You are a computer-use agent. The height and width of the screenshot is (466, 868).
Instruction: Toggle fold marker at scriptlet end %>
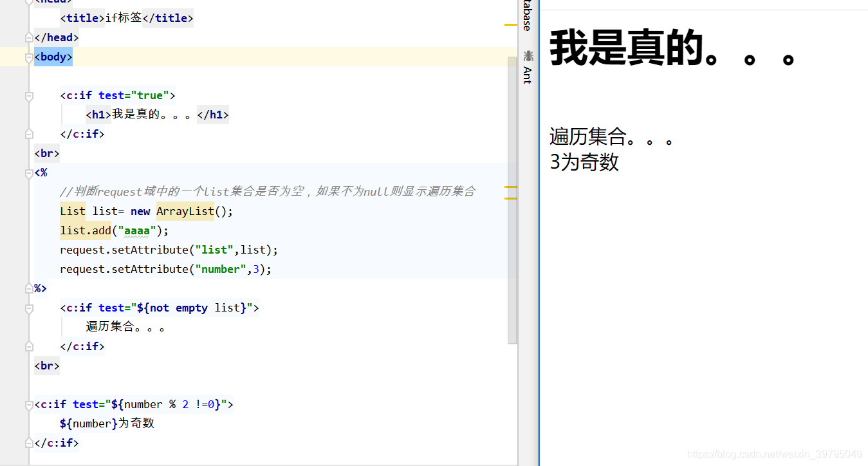pos(29,288)
